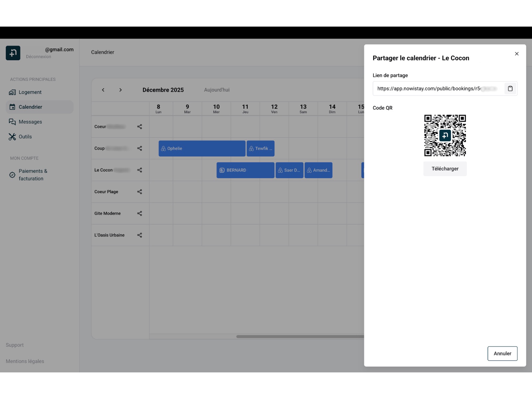Viewport: 532px width, 399px height.
Task: Click the Décembre 2025 month title
Action: click(163, 90)
